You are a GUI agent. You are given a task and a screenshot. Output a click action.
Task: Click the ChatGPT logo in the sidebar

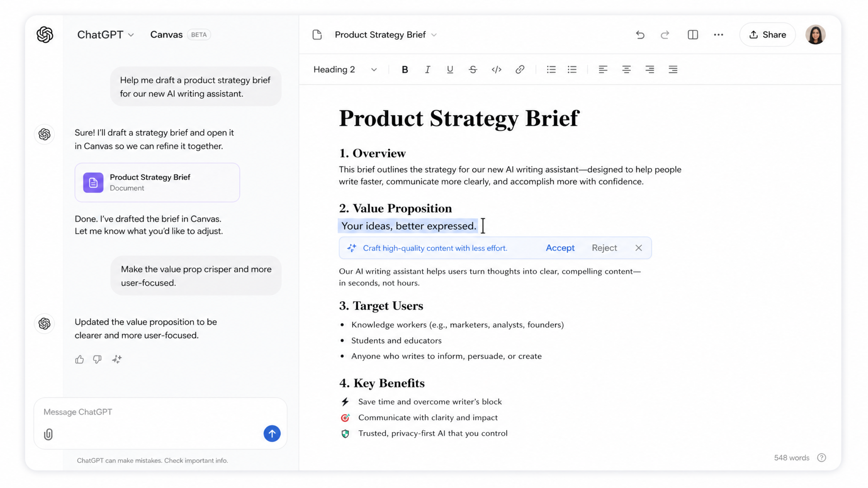tap(45, 35)
